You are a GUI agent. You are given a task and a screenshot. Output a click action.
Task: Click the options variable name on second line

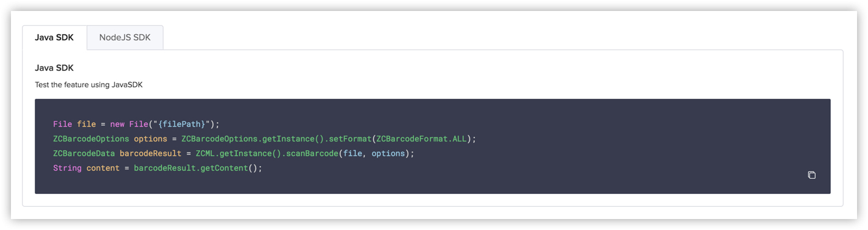tap(151, 138)
